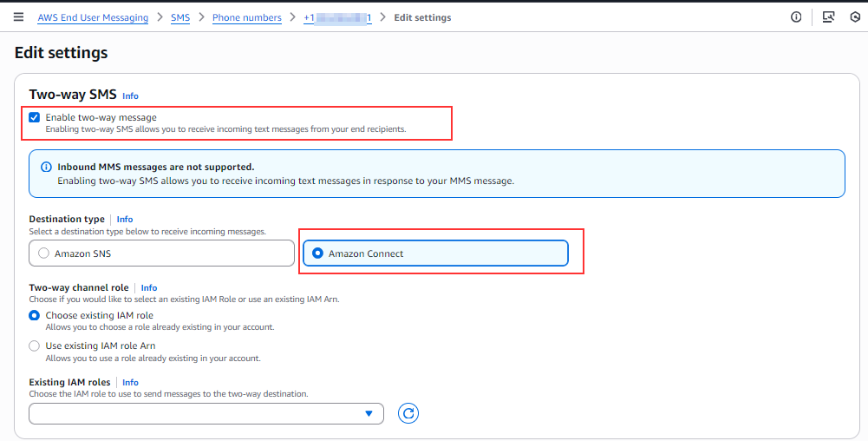Click the hexagon icon at top right

point(855,17)
